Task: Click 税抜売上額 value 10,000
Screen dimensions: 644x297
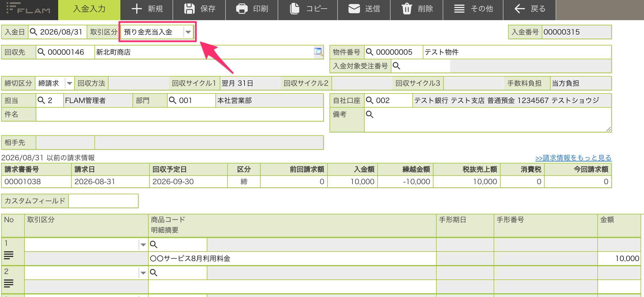Action: pos(485,182)
